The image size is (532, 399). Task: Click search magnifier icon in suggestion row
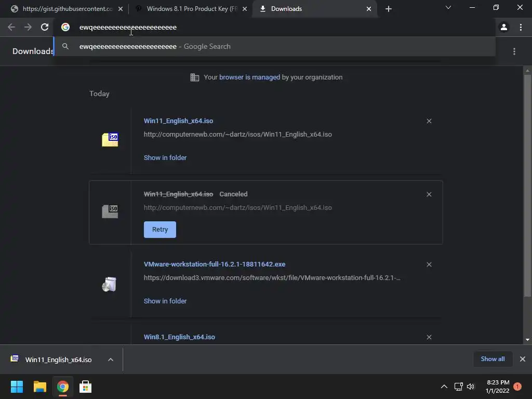[x=65, y=46]
